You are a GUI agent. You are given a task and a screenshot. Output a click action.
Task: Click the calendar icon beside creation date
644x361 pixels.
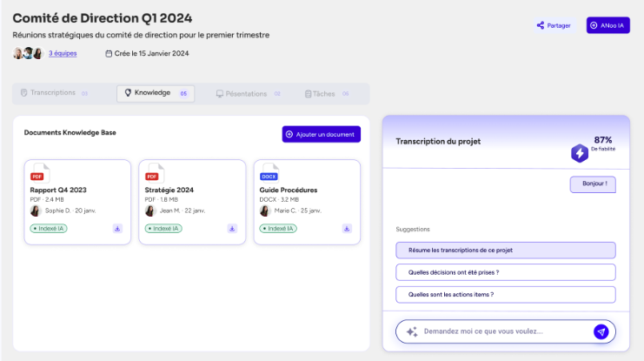109,53
